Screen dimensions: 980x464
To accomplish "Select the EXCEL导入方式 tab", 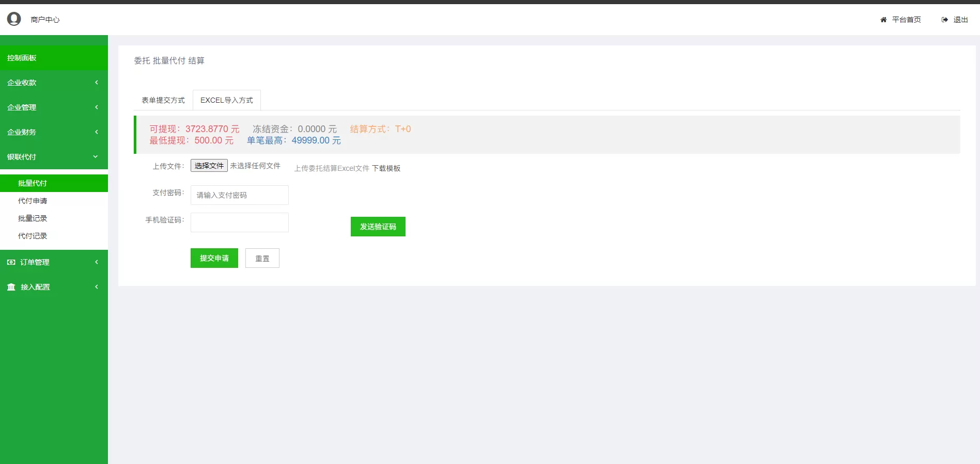I will pos(226,100).
